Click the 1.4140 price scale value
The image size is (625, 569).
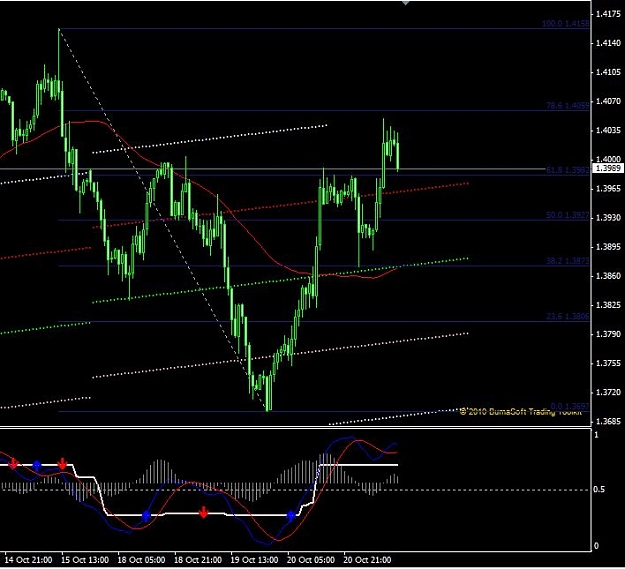coord(608,43)
